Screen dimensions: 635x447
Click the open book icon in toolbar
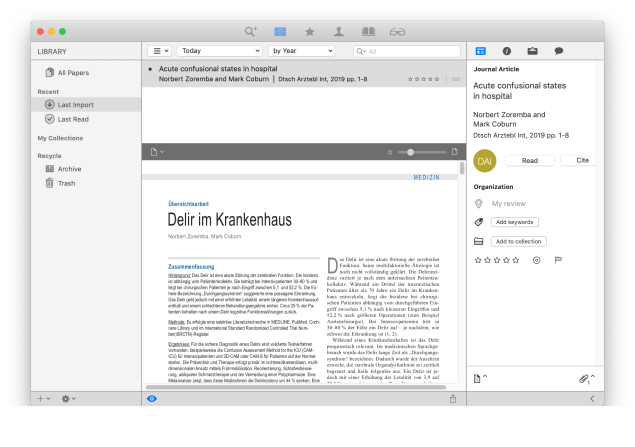[x=368, y=31]
